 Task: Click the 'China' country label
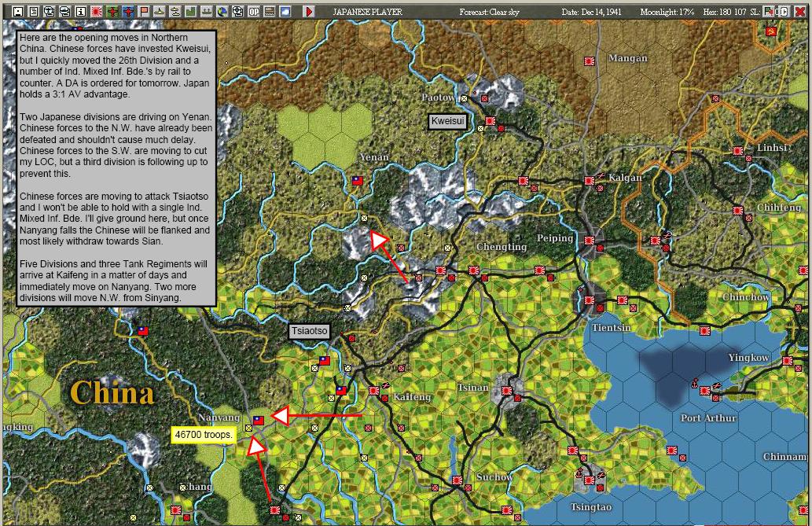[112, 392]
